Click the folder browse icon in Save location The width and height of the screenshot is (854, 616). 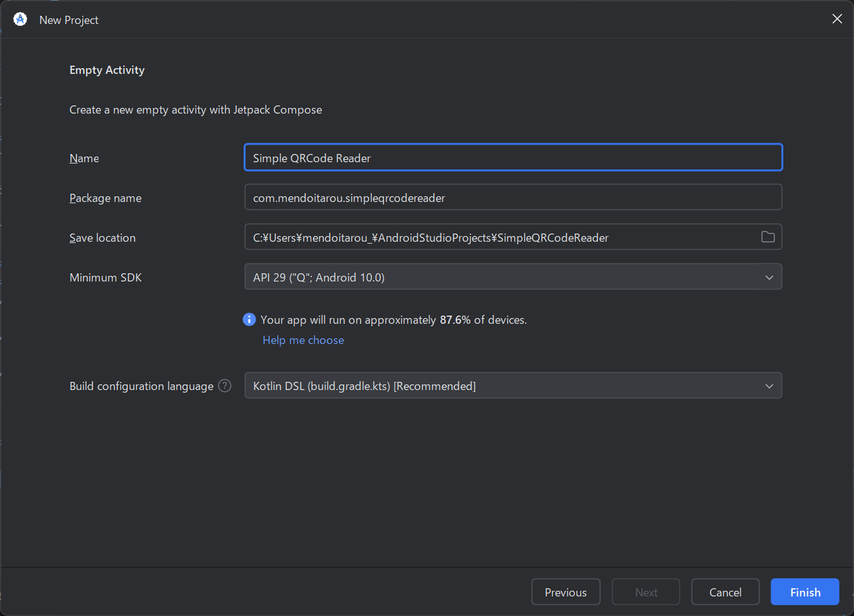tap(768, 237)
